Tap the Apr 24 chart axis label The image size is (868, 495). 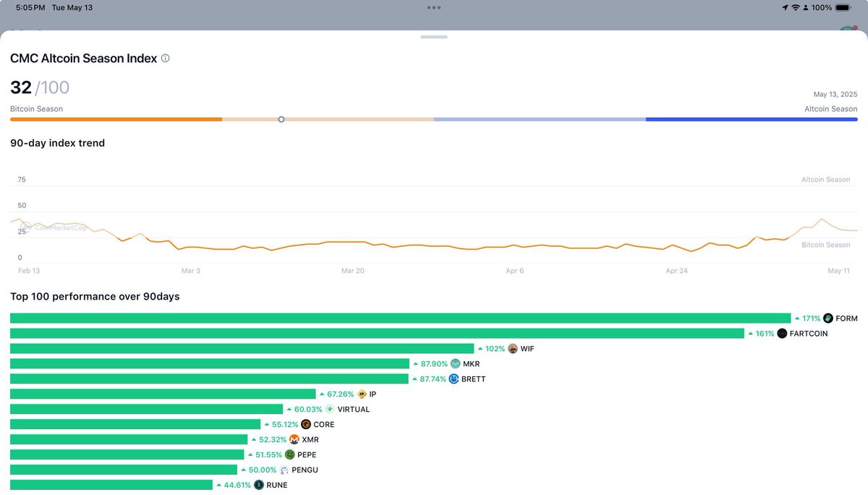(x=677, y=271)
